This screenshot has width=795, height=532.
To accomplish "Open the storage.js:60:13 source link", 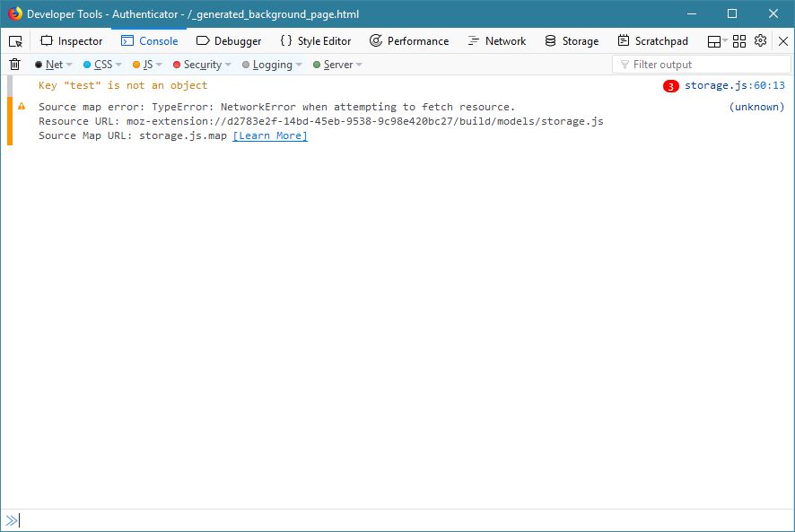I will point(735,86).
